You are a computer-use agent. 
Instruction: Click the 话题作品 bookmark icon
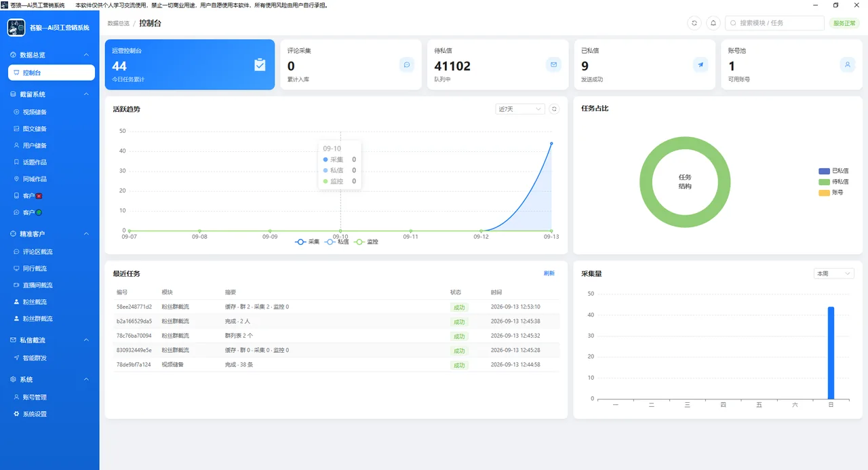(17, 162)
